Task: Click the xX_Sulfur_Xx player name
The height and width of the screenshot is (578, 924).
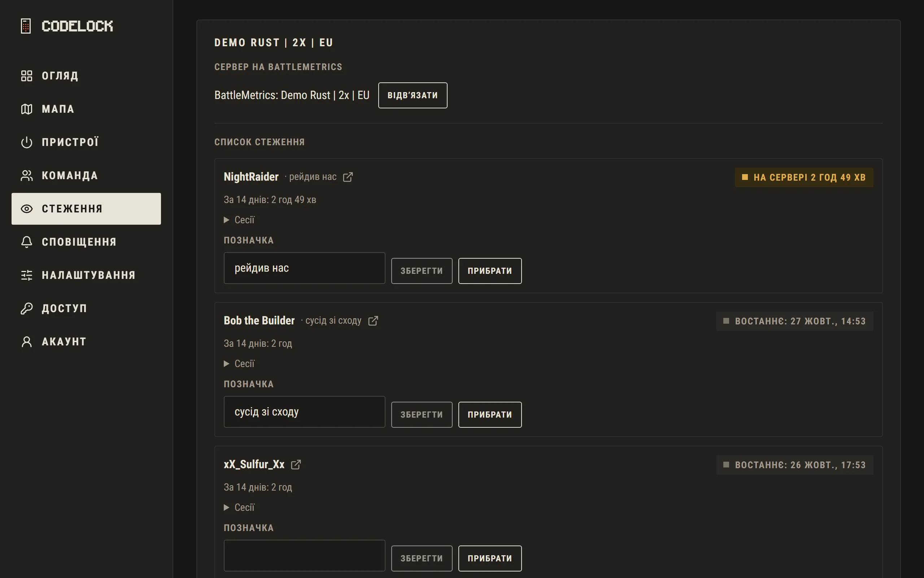Action: (254, 465)
